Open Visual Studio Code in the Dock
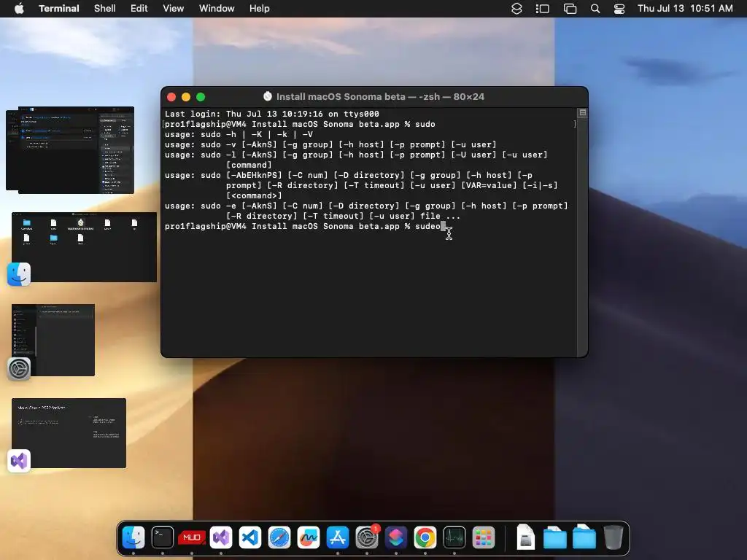The height and width of the screenshot is (560, 747). pos(250,537)
